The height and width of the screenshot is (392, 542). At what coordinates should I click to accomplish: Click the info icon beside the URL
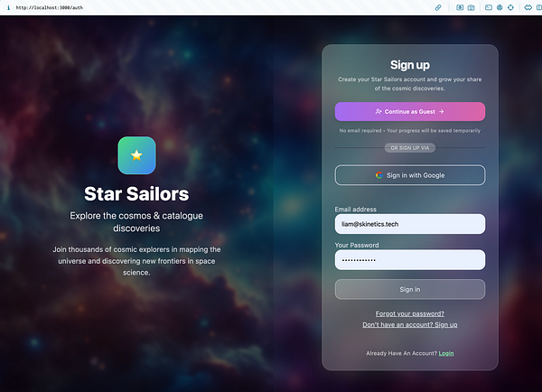coord(8,7)
